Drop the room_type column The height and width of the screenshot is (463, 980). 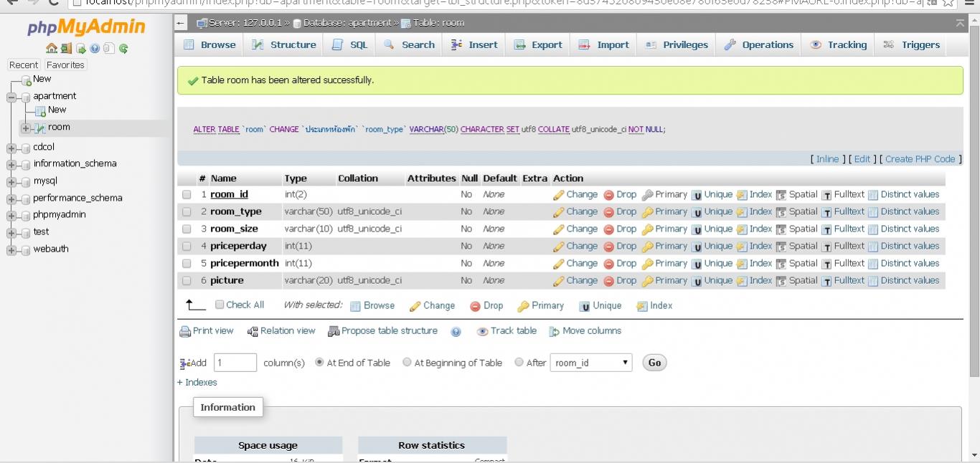point(620,211)
